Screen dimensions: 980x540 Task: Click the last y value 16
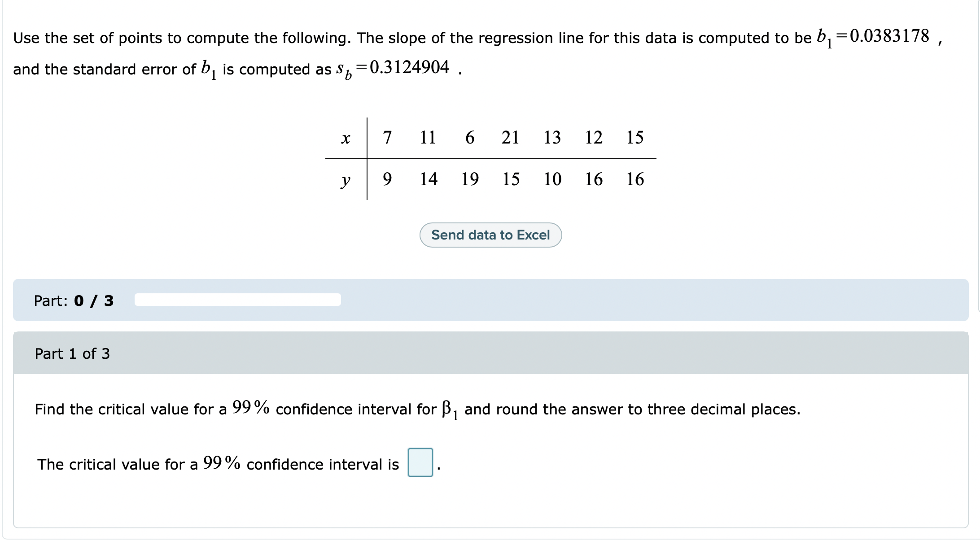[635, 179]
